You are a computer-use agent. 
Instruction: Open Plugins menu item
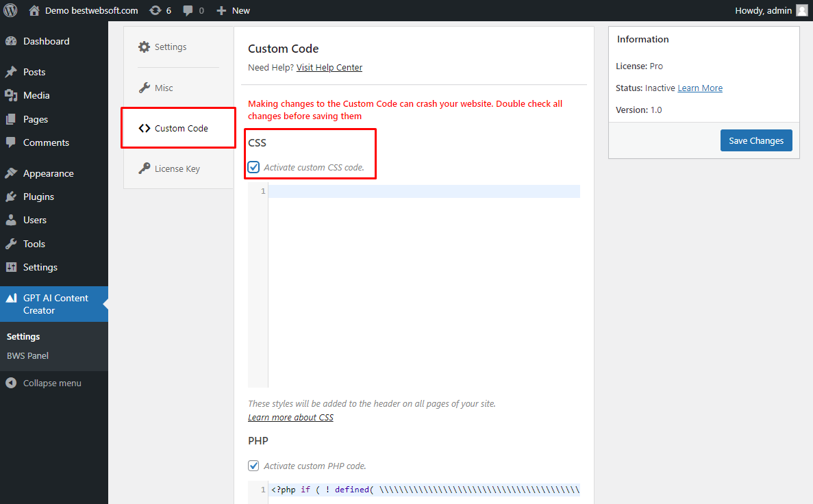(x=54, y=197)
